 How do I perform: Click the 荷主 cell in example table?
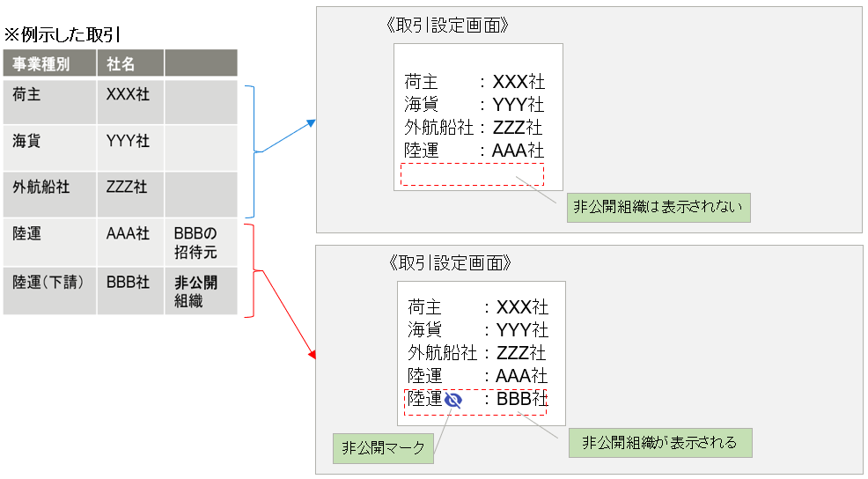pyautogui.click(x=28, y=94)
